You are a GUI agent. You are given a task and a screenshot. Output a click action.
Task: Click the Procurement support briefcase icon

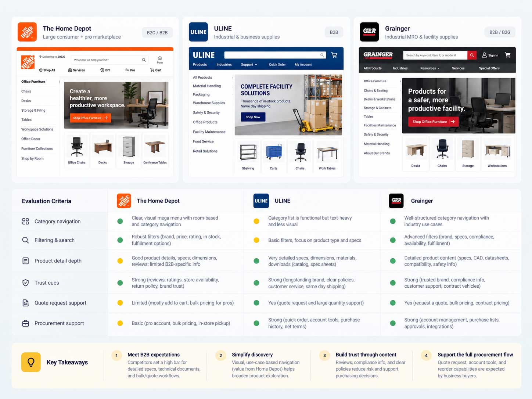click(x=25, y=323)
